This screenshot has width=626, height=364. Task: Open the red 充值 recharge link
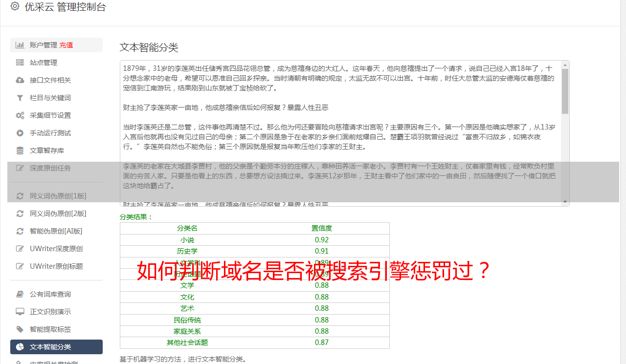[x=66, y=45]
